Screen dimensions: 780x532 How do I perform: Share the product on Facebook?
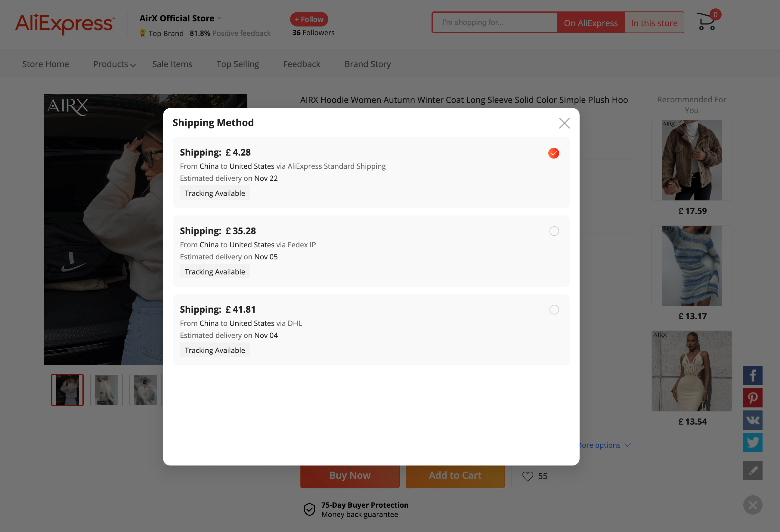click(753, 375)
